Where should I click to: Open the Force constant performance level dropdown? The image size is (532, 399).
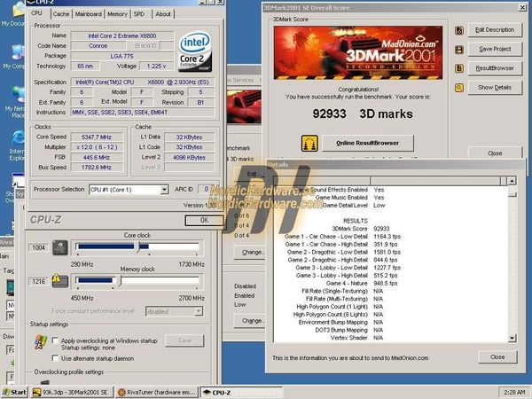(174, 311)
